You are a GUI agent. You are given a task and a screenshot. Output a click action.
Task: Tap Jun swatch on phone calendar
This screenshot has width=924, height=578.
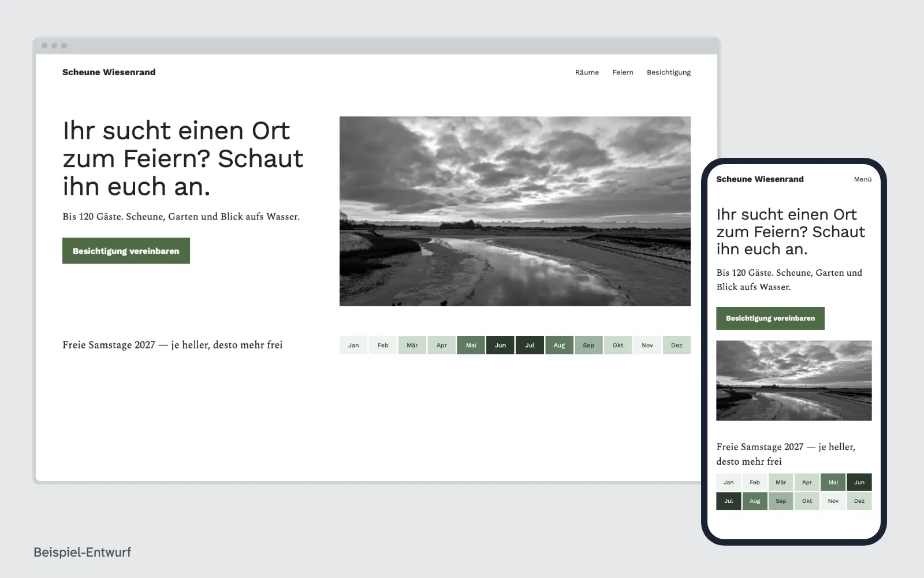859,482
